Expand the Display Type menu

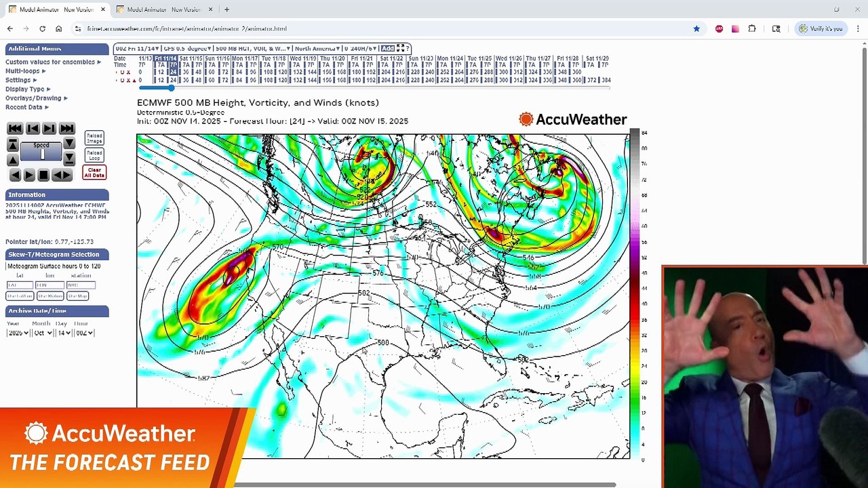pyautogui.click(x=28, y=89)
